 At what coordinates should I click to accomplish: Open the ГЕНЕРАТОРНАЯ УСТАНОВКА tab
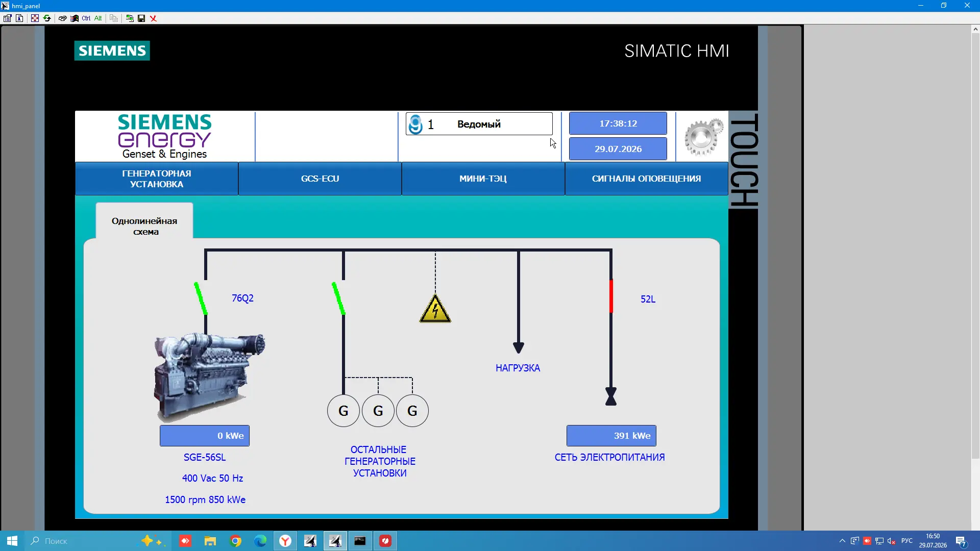pyautogui.click(x=157, y=179)
